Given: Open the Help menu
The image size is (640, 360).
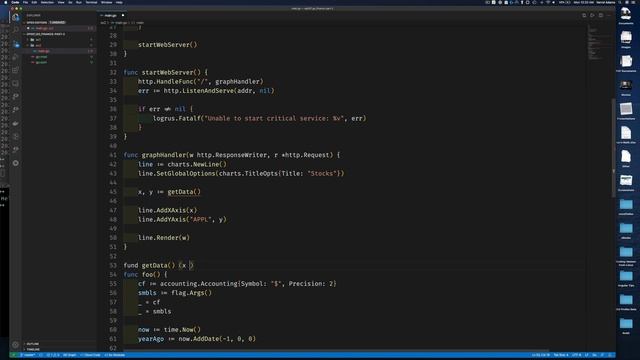Looking at the screenshot, I should [119, 2].
